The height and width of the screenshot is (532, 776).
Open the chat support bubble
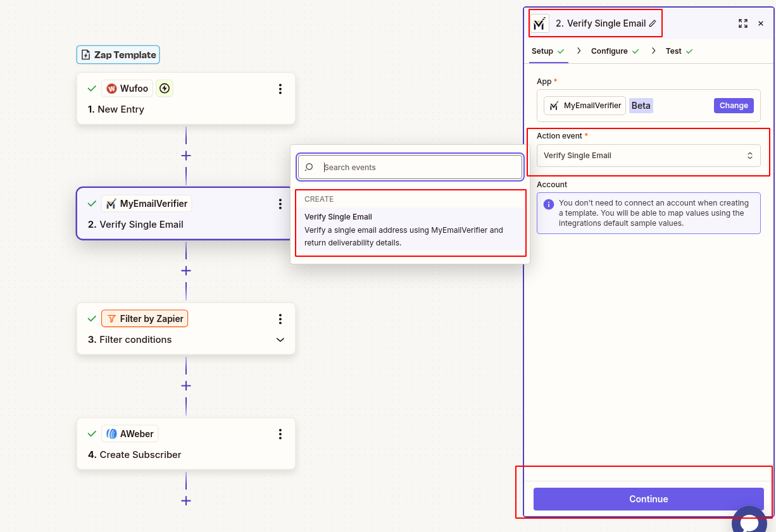(749, 520)
